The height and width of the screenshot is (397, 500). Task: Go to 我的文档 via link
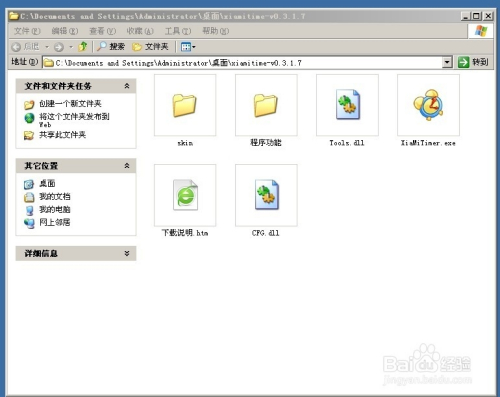point(55,196)
